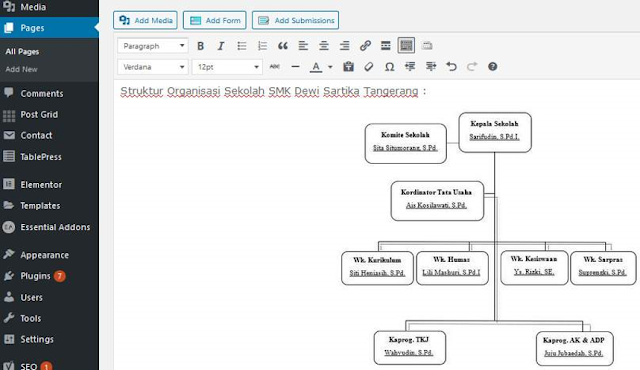The width and height of the screenshot is (640, 370).
Task: Open the Templates menu
Action: pos(49,206)
